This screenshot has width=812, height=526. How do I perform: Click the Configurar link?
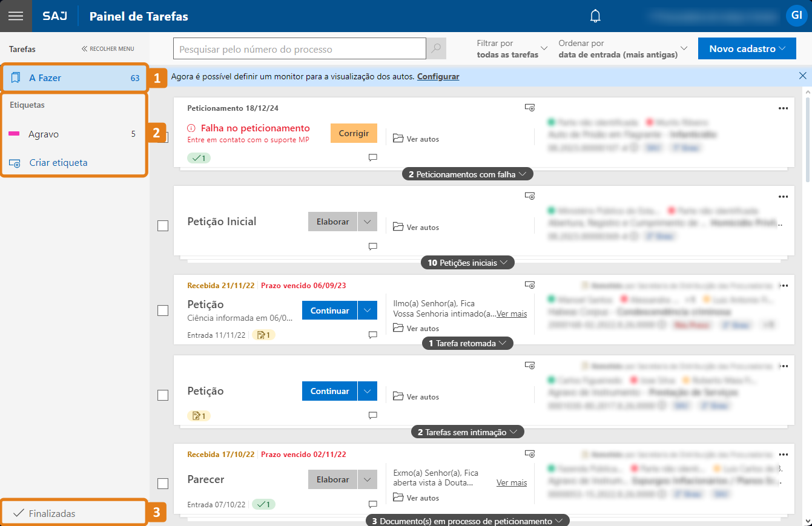click(x=438, y=76)
